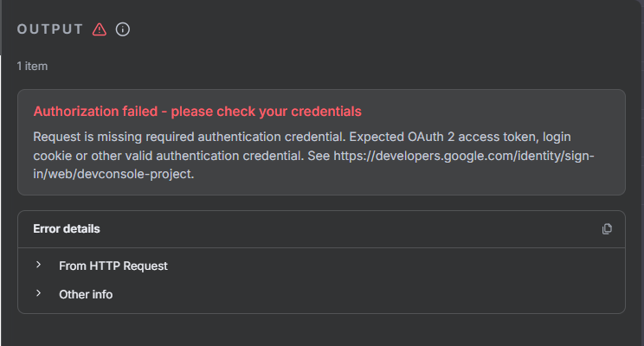Click the info circle icon beside OUTPUT
Screen dimensions: 644x346
(x=123, y=29)
